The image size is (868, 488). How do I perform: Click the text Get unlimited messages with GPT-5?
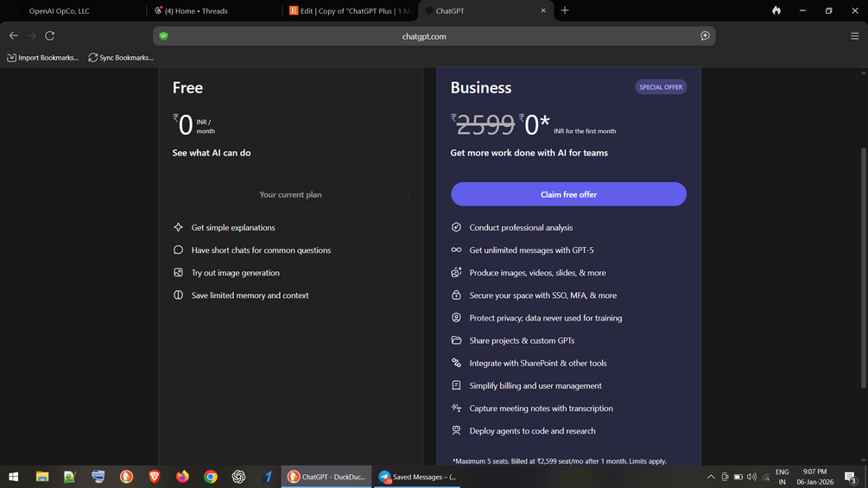[x=531, y=250]
